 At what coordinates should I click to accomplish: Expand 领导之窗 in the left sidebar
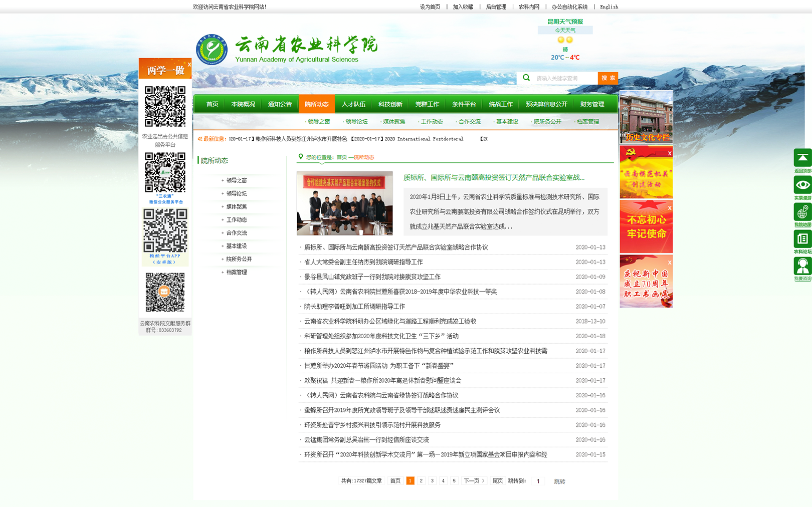pyautogui.click(x=236, y=180)
